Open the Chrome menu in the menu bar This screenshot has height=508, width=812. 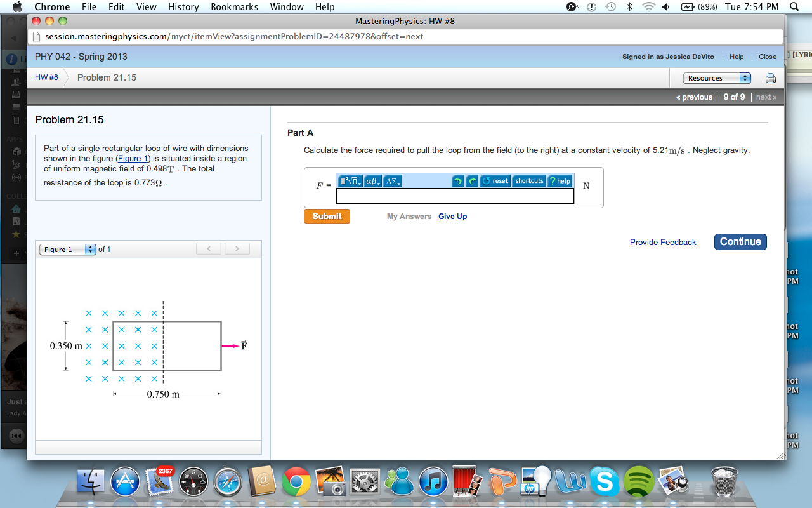tap(51, 7)
